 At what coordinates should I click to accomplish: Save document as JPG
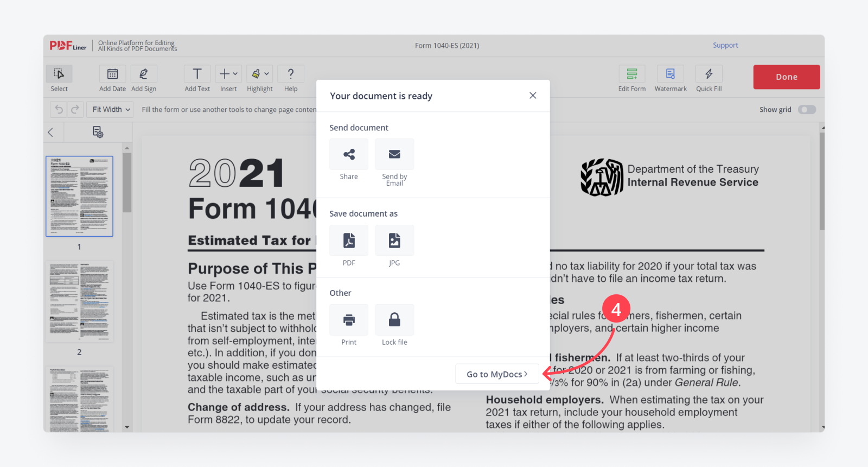click(394, 240)
